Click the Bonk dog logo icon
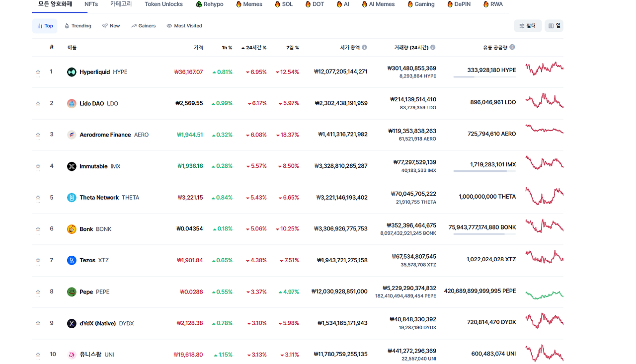Screen dimensions: 636x364 [x=72, y=229]
